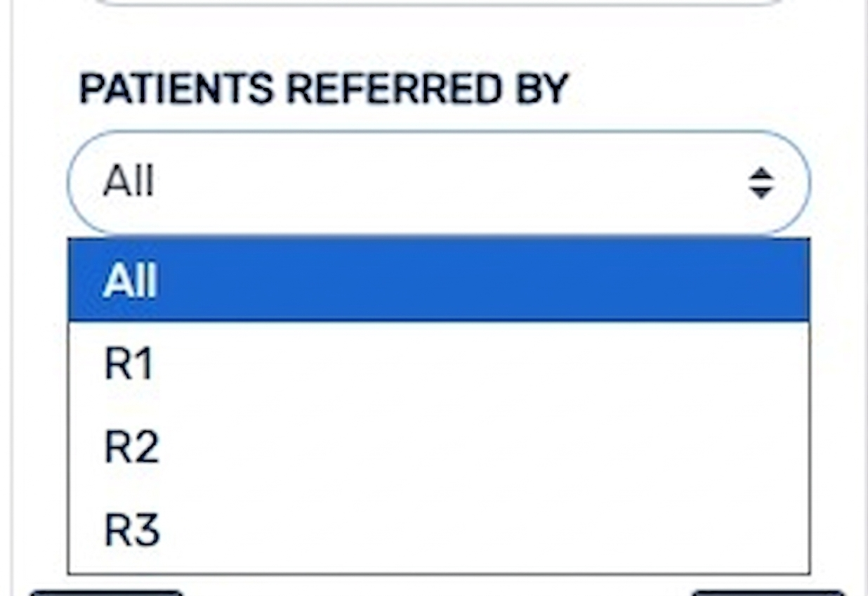
Task: Click the dark button at bottom left
Action: point(105,592)
